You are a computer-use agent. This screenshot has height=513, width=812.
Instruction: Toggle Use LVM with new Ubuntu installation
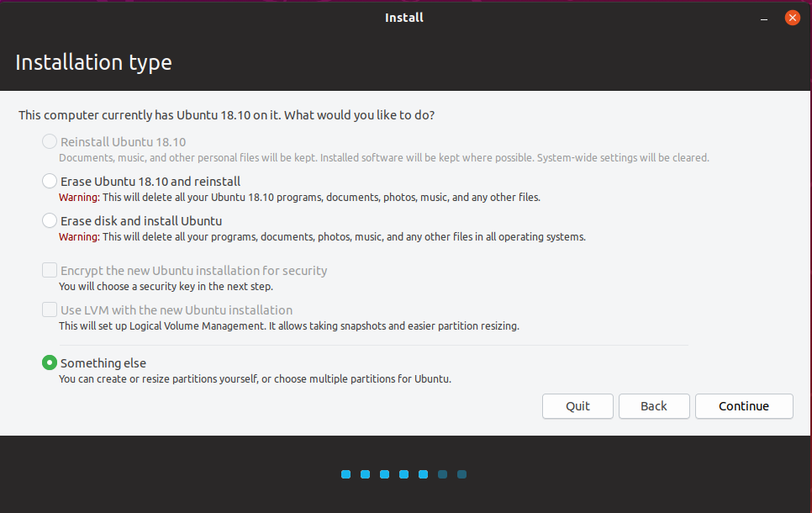50,310
